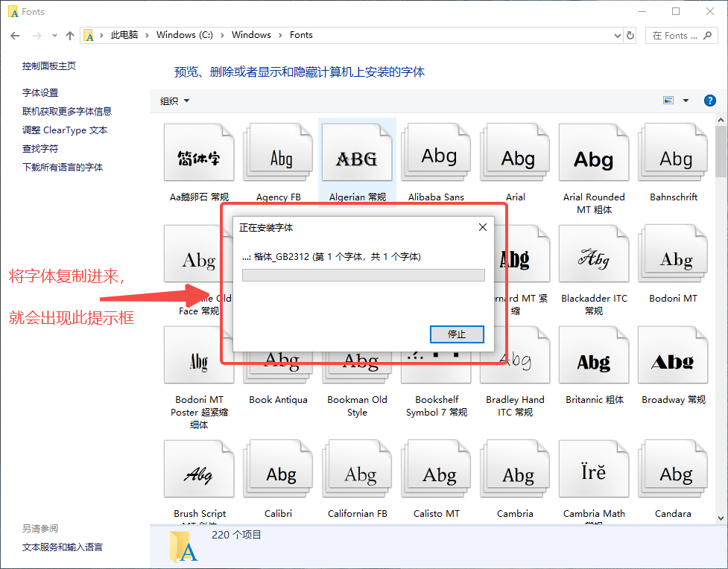Expand the address bar history dropdown
The height and width of the screenshot is (569, 728).
[x=618, y=35]
